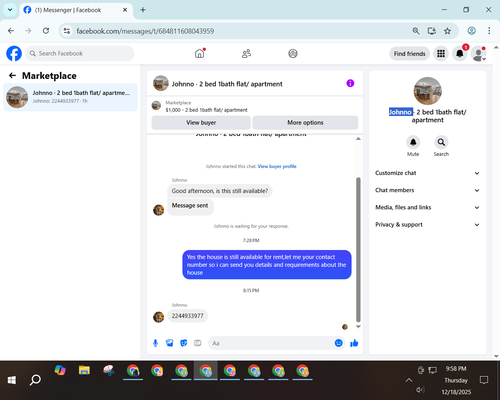Image resolution: width=500 pixels, height=400 pixels.
Task: Open the Windows Start menu
Action: click(x=12, y=380)
